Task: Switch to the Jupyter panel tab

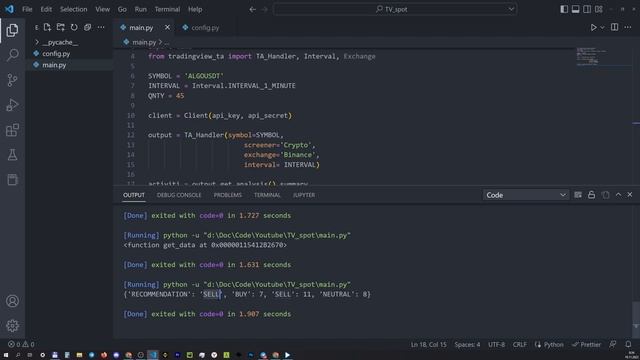Action: pos(304,195)
